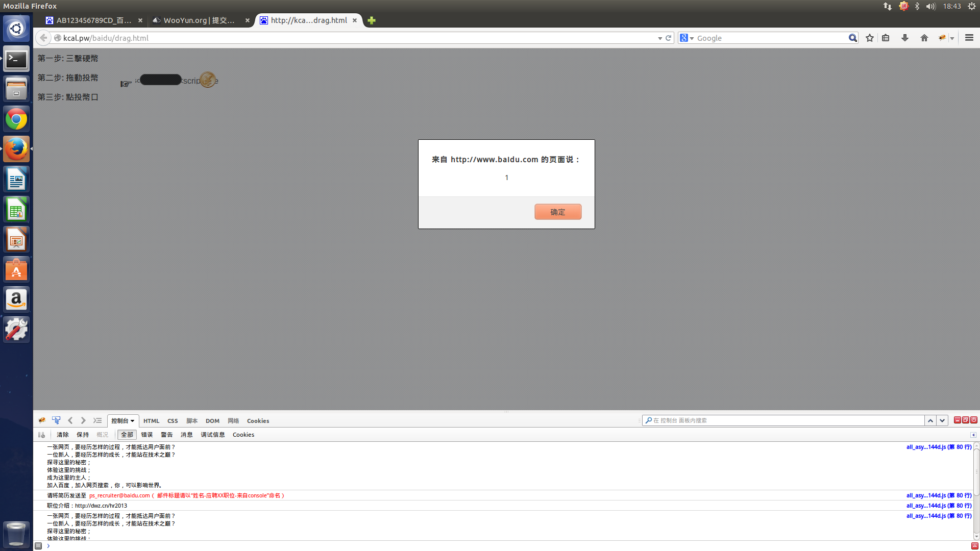
Task: Open new tab with plus icon
Action: click(372, 20)
